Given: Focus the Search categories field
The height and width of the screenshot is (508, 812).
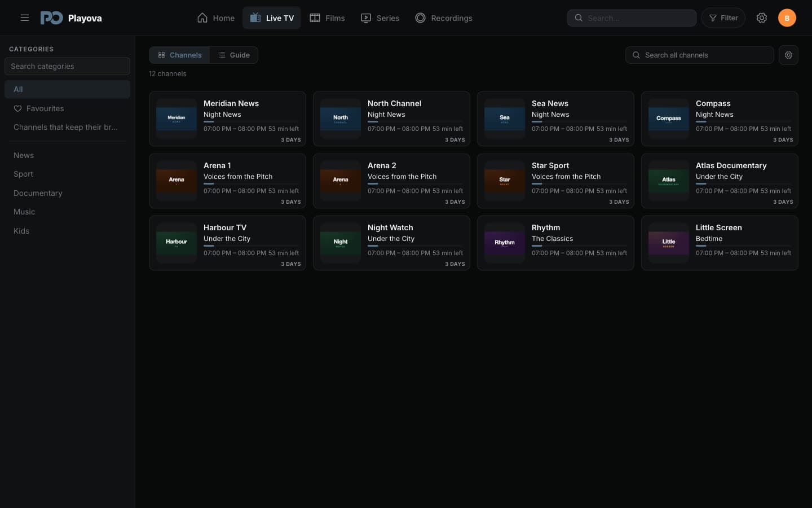Looking at the screenshot, I should 67,66.
